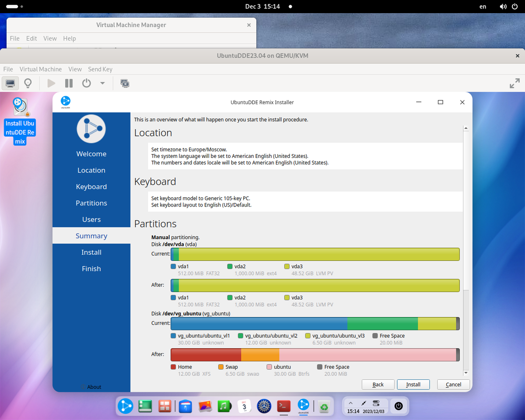
Task: Open the trash icon in the dock
Action: click(324, 406)
